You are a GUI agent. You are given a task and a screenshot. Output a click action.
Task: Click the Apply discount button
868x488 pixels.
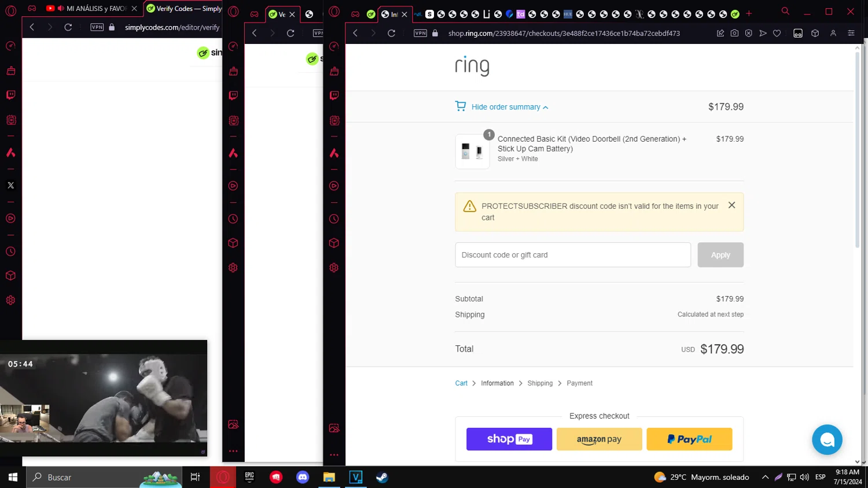click(x=720, y=255)
